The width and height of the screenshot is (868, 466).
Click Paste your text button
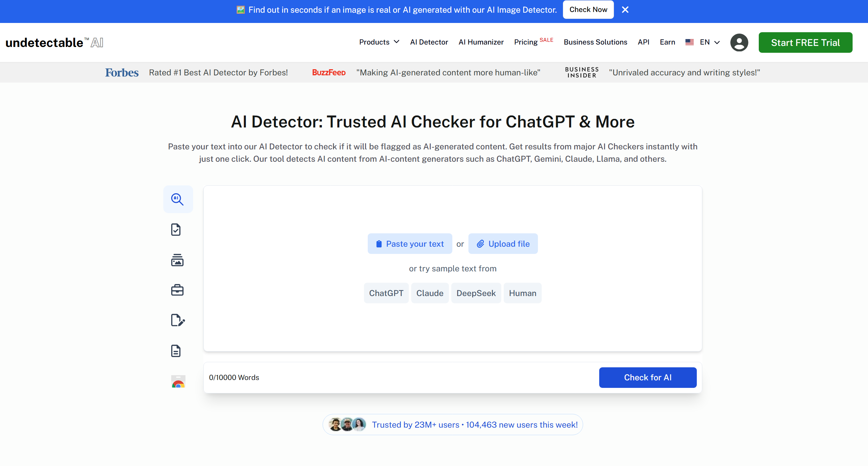coord(410,244)
